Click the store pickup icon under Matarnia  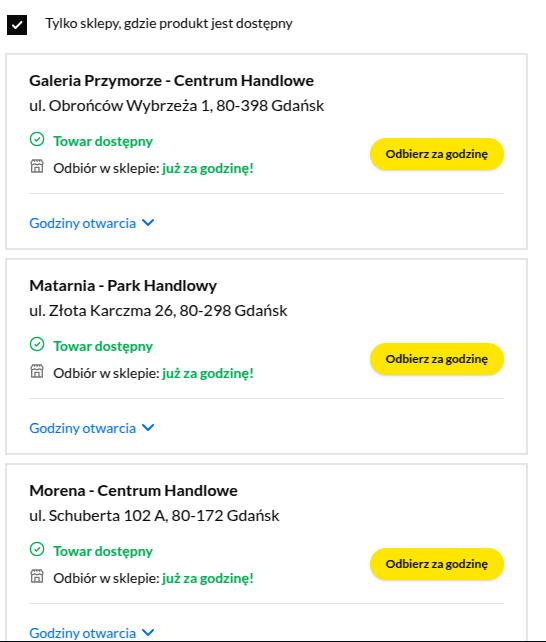(x=37, y=372)
